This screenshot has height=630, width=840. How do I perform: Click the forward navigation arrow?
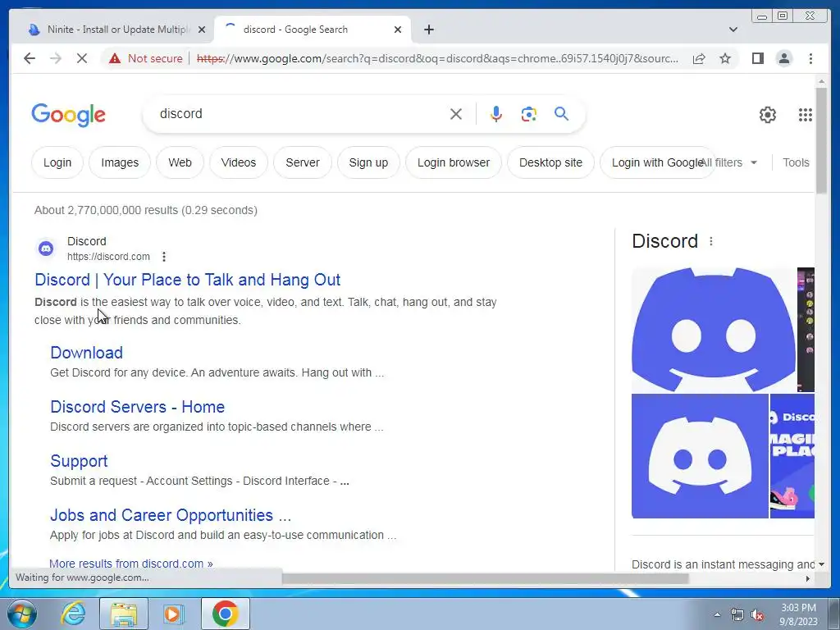point(56,58)
